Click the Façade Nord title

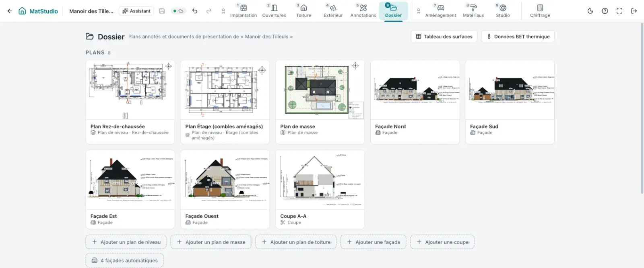390,127
